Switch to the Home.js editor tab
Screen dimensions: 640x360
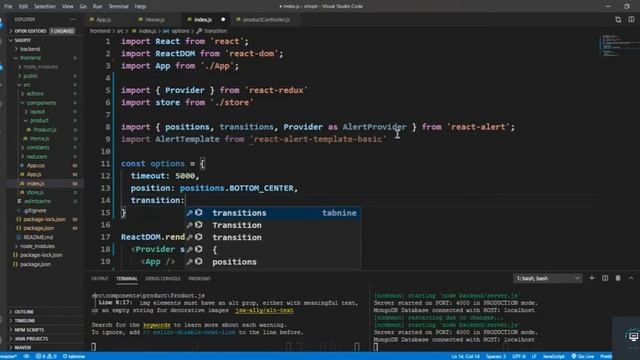click(x=155, y=20)
